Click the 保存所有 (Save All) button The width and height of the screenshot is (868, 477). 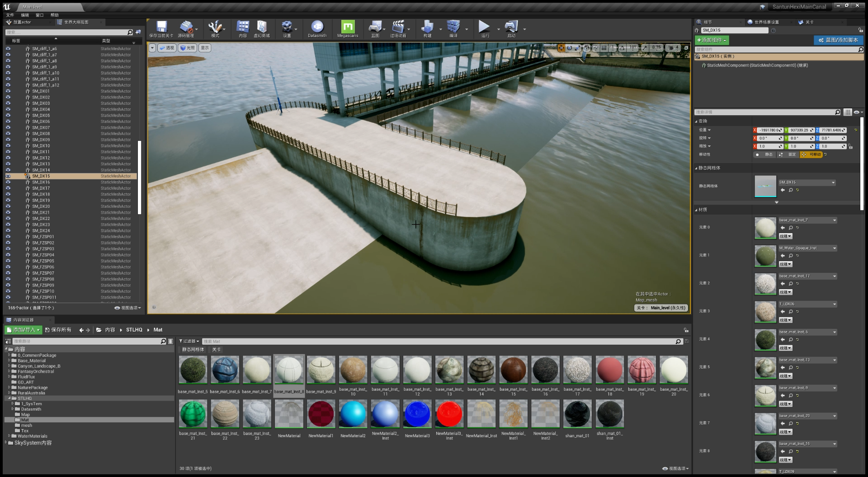click(58, 330)
